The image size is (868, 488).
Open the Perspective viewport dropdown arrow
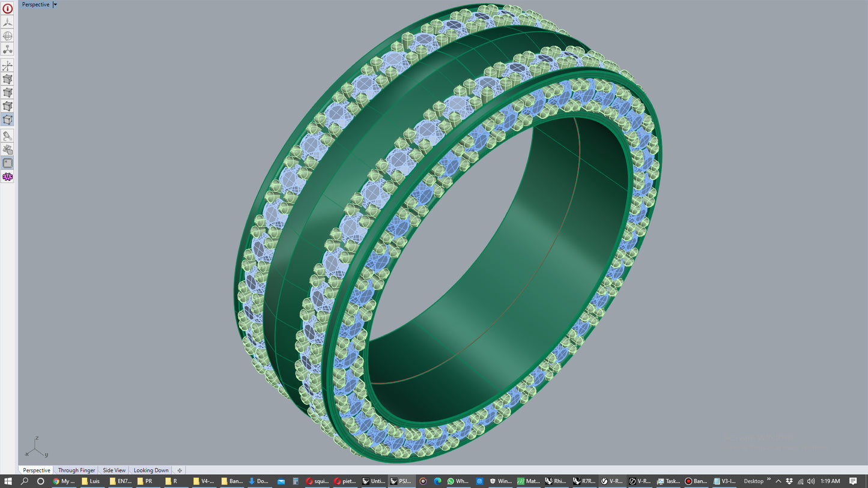pyautogui.click(x=55, y=5)
